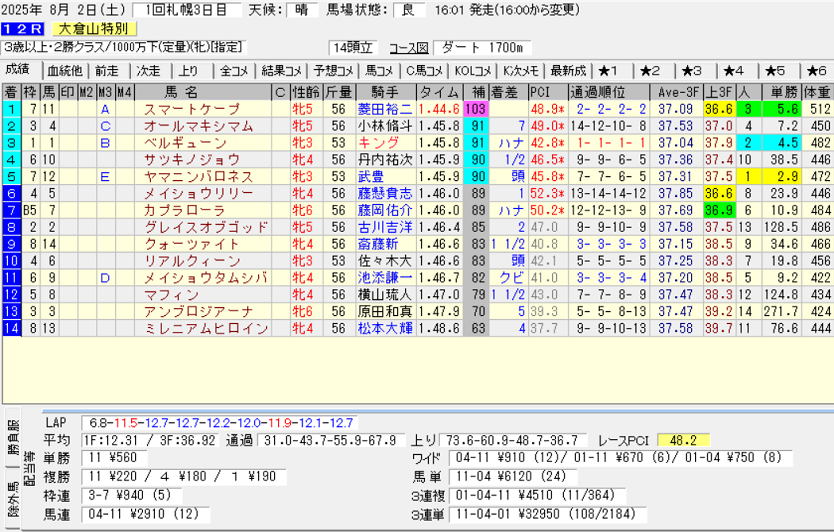Click the M3 mark 'A' for スマートケープ
This screenshot has height=532, width=834.
pos(104,109)
